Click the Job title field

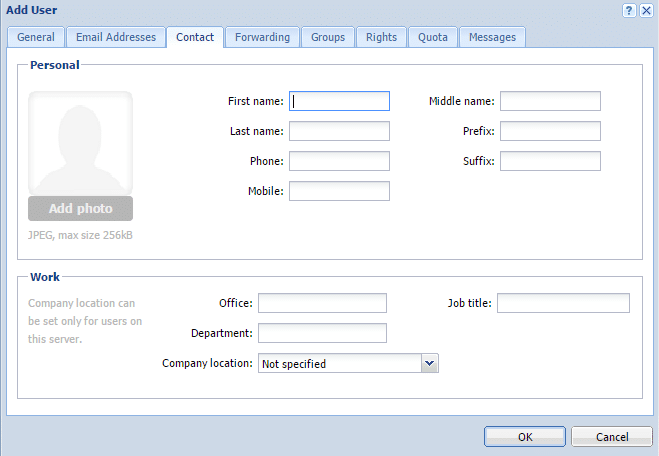563,303
